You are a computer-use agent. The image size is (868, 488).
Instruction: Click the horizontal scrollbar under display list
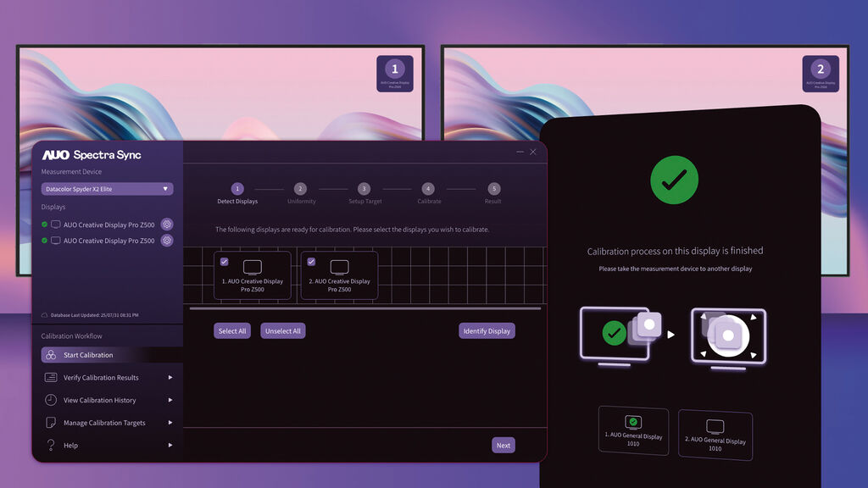[364, 308]
